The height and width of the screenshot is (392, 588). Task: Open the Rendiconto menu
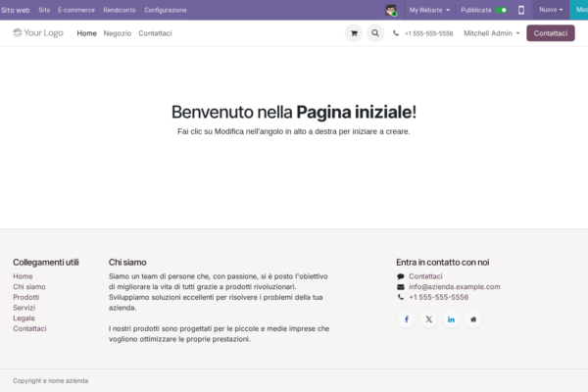coord(120,10)
